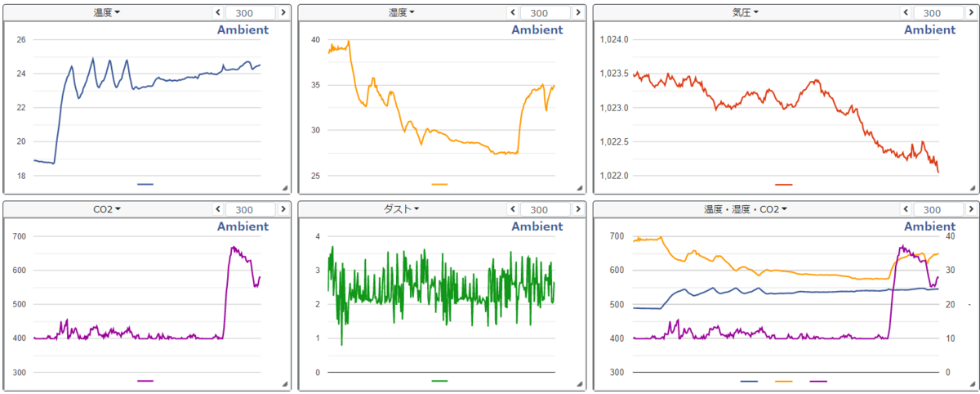Go to next page in CO2 chart

[283, 209]
